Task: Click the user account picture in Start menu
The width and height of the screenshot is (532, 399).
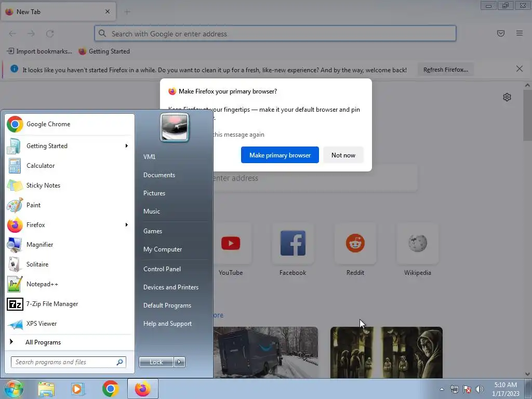Action: click(175, 127)
